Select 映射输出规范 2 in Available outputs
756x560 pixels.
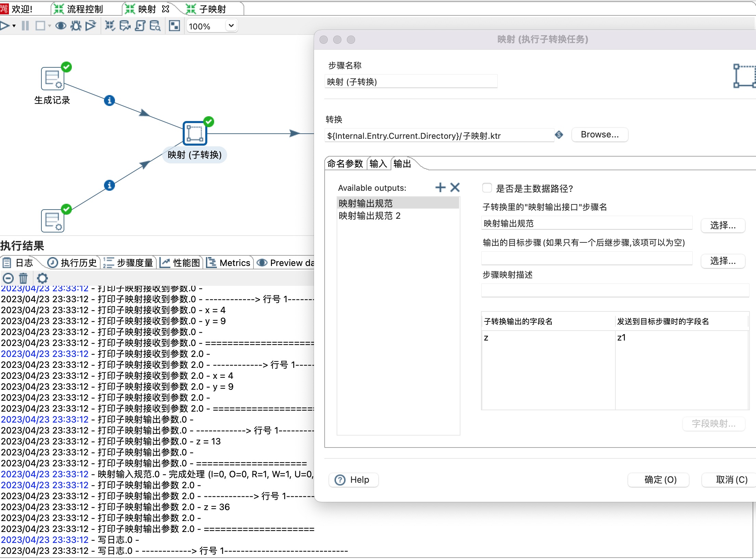point(369,216)
